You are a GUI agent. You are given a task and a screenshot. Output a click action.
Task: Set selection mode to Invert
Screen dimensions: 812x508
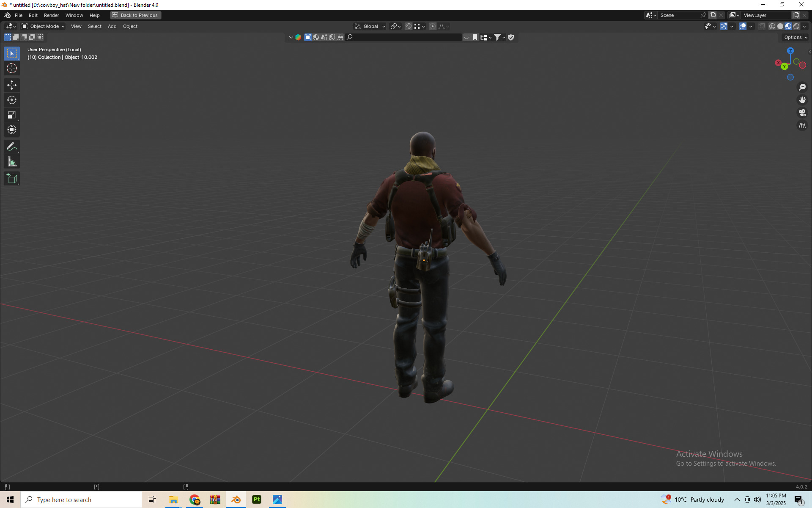32,37
